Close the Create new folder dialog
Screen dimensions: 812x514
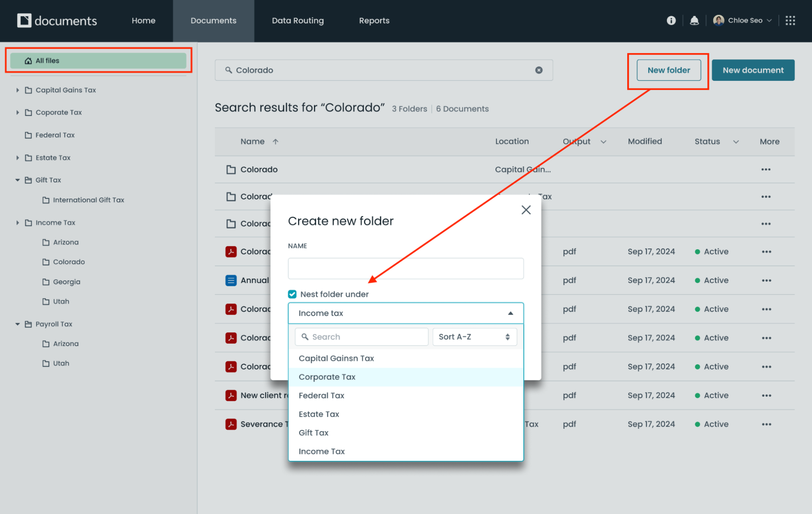(x=526, y=210)
